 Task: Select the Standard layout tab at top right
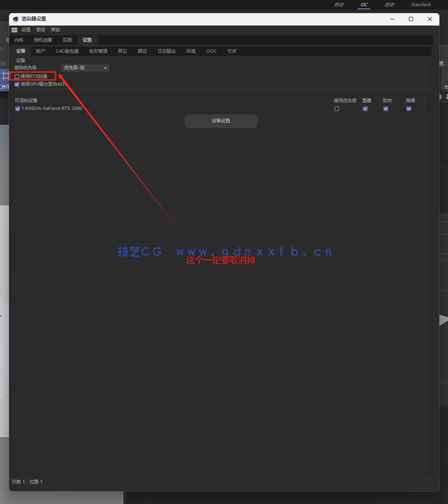[x=420, y=5]
